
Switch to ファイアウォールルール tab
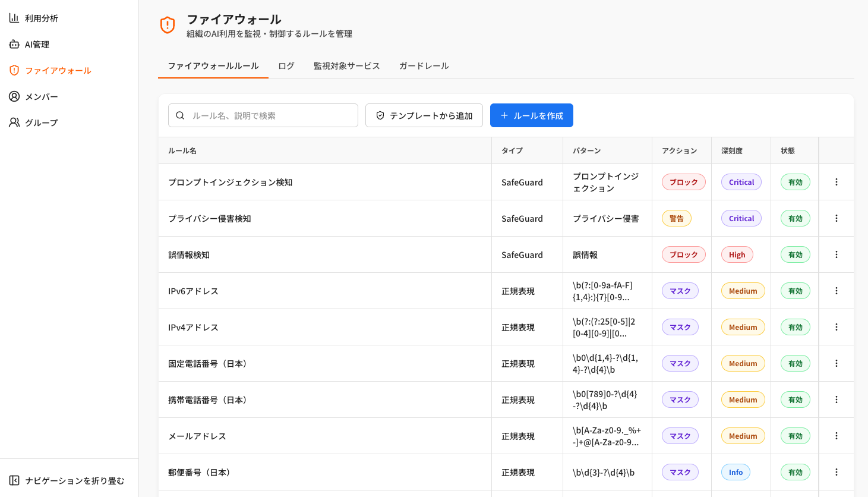(x=213, y=66)
